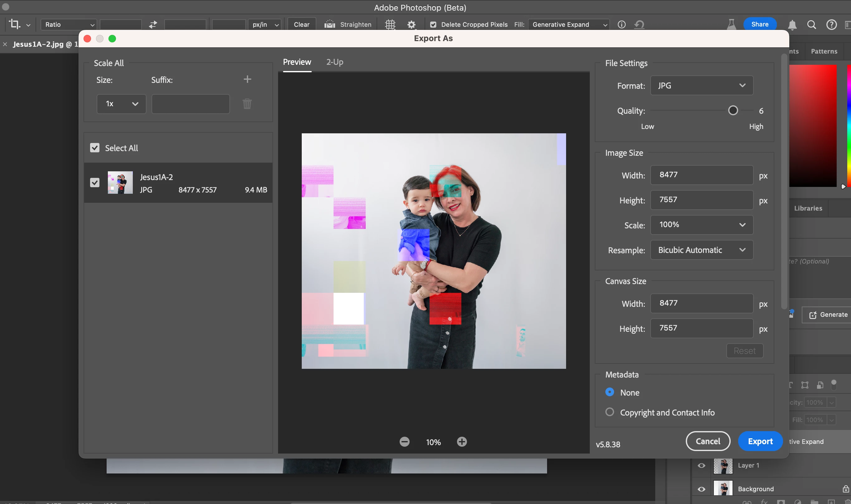The image size is (851, 504).
Task: Click the reset crop undo arrow icon
Action: tap(639, 25)
